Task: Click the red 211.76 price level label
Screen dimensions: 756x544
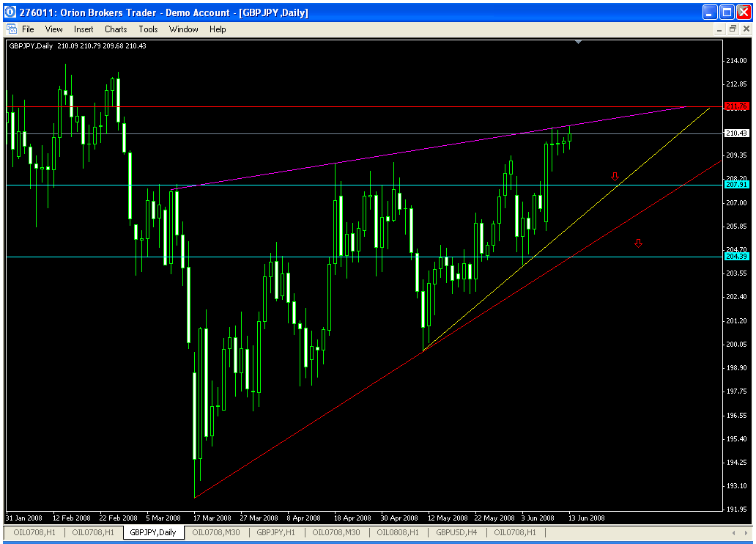Action: pos(736,106)
